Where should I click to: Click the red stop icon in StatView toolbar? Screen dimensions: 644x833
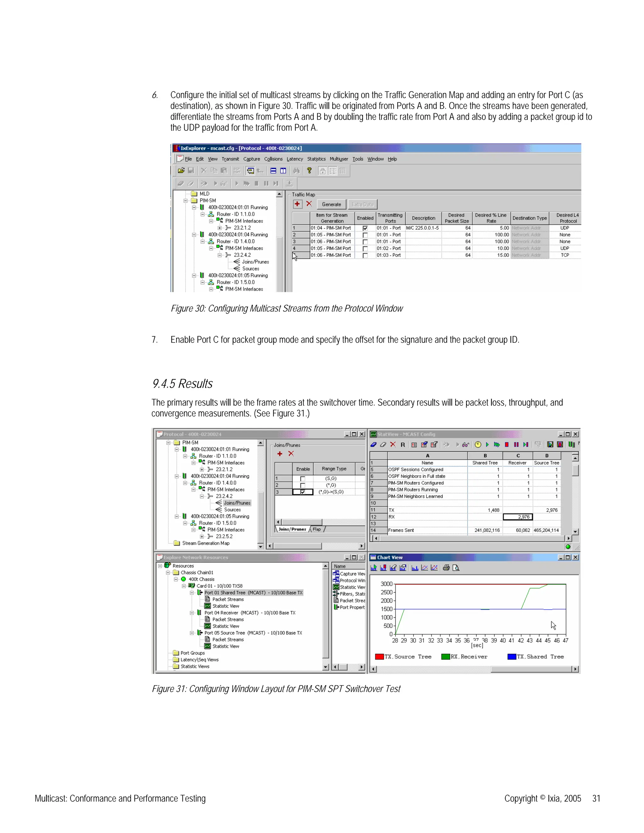click(x=507, y=444)
